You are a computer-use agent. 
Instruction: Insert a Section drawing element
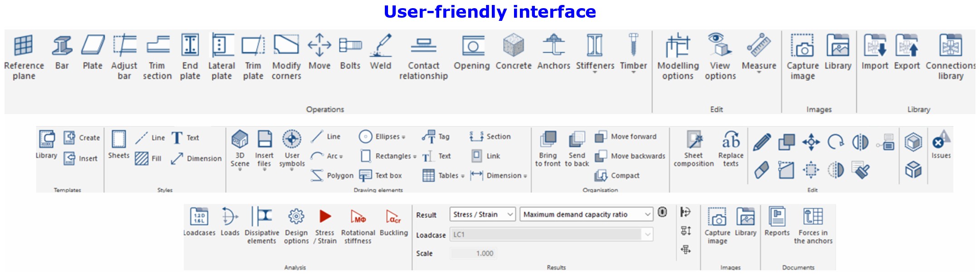point(490,137)
